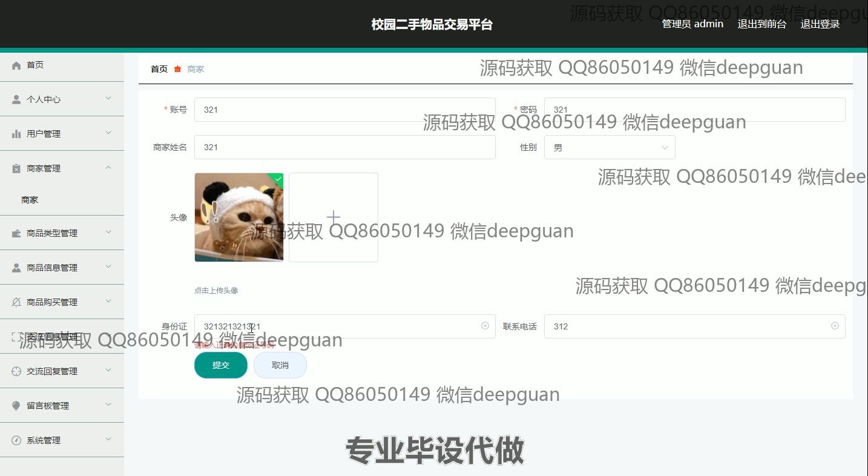Open the 商品类型管理 sidebar menu
868x476 pixels.
click(62, 233)
